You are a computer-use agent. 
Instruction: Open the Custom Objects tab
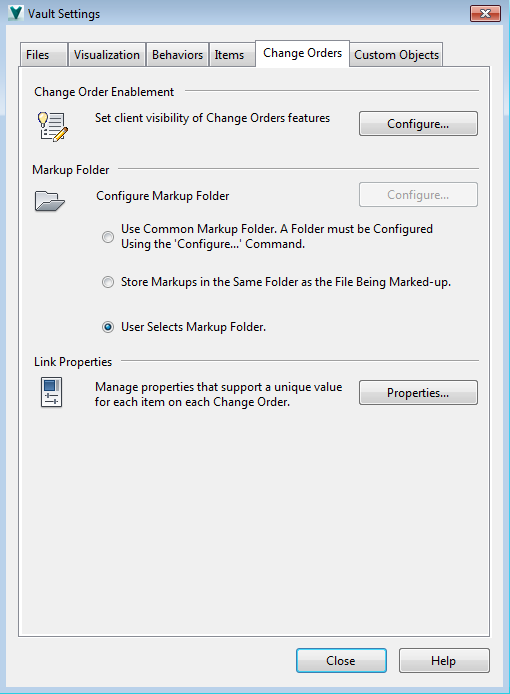coord(396,55)
